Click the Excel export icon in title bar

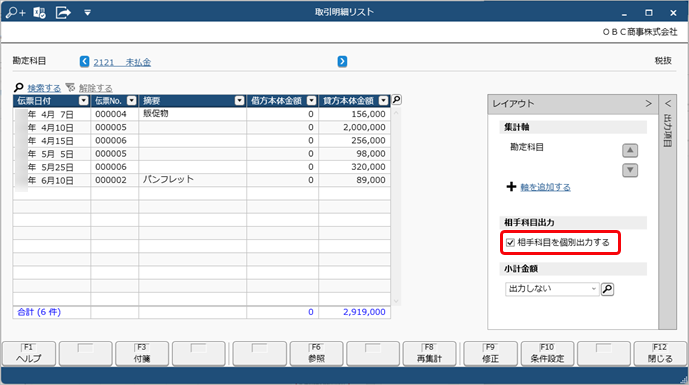40,12
